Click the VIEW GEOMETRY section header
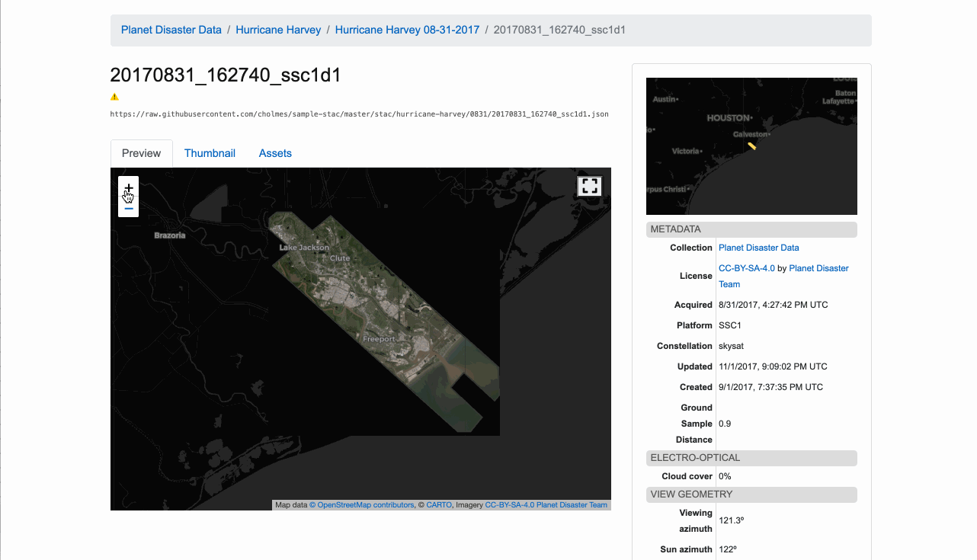The image size is (977, 560). pos(751,494)
